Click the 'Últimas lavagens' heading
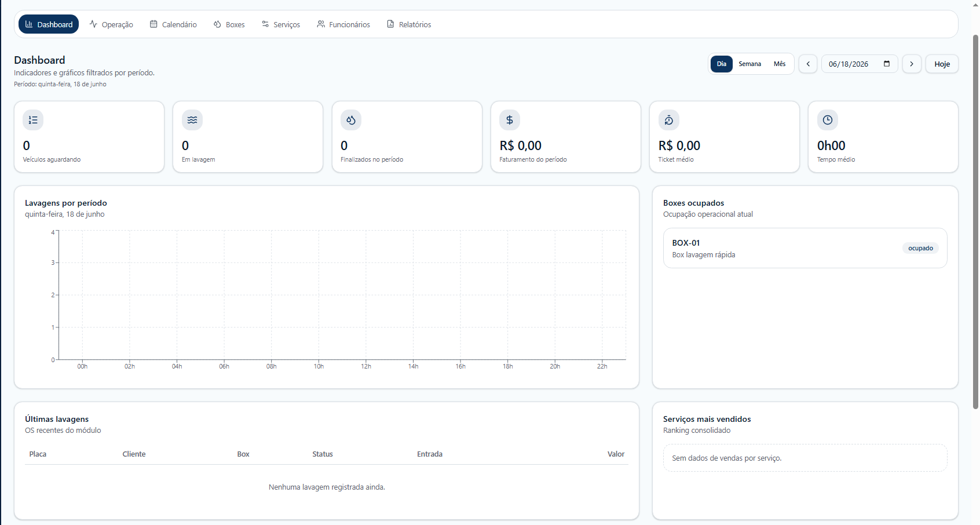The image size is (980, 525). pyautogui.click(x=57, y=419)
